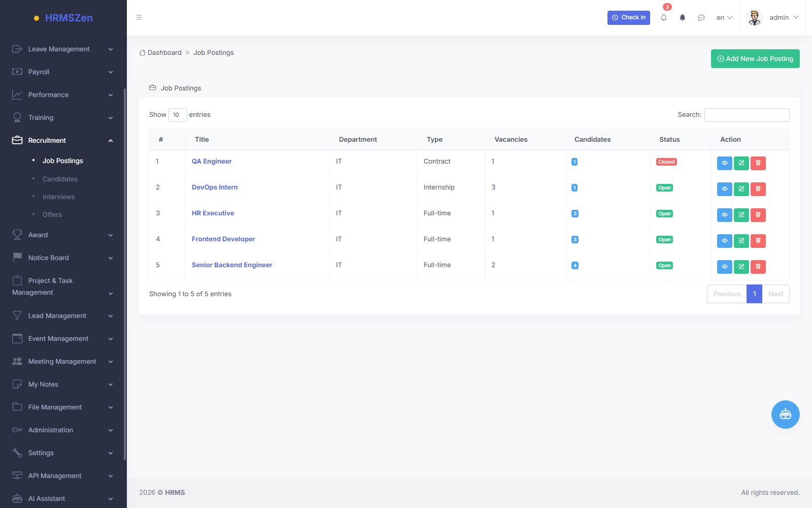Screen dimensions: 812x508
Task: Click the Award trophy icon in sidebar
Action: click(17, 235)
